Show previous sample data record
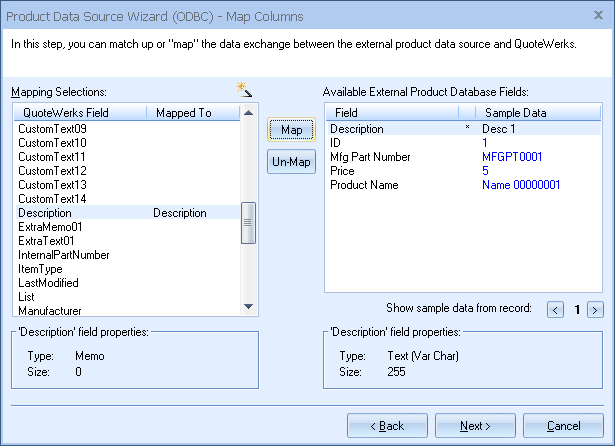This screenshot has width=615, height=446. point(556,310)
